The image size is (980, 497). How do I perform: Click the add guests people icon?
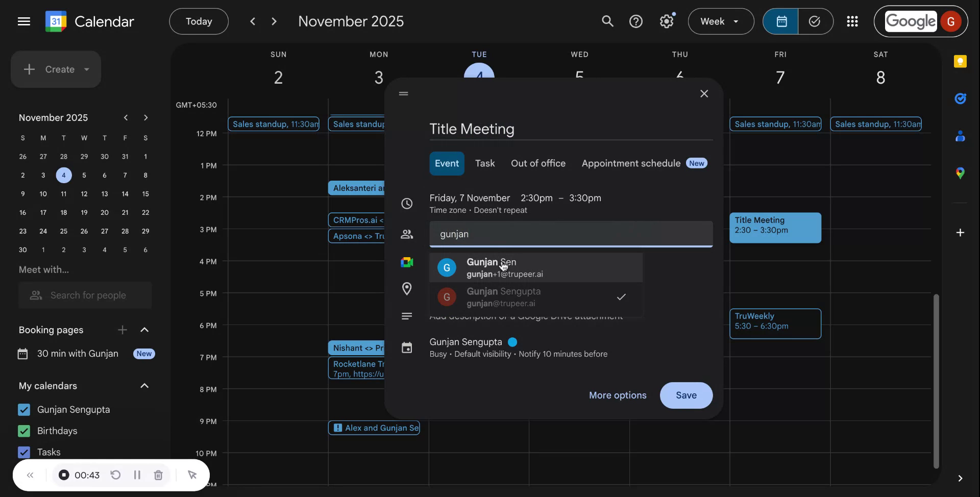407,234
